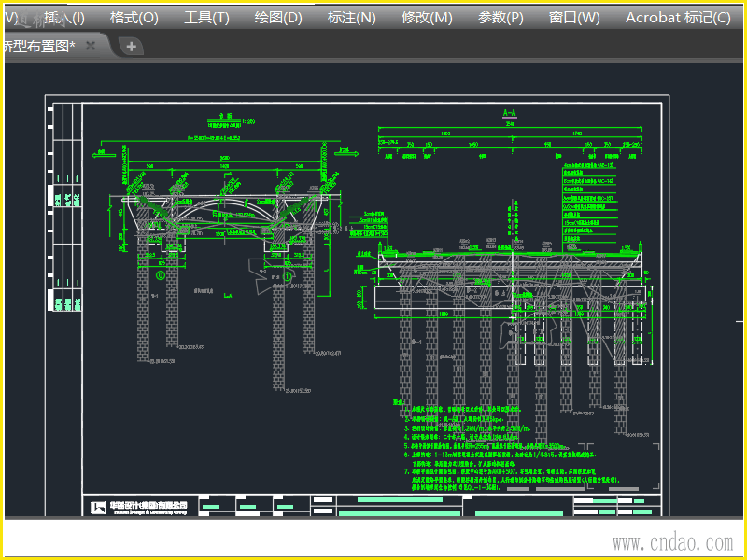The width and height of the screenshot is (747, 560).
Task: Open the 窗口(W) window menu
Action: pos(574,18)
